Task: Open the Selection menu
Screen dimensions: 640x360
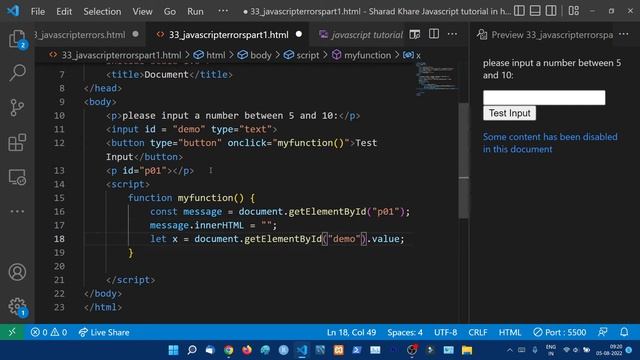Action: click(x=102, y=11)
